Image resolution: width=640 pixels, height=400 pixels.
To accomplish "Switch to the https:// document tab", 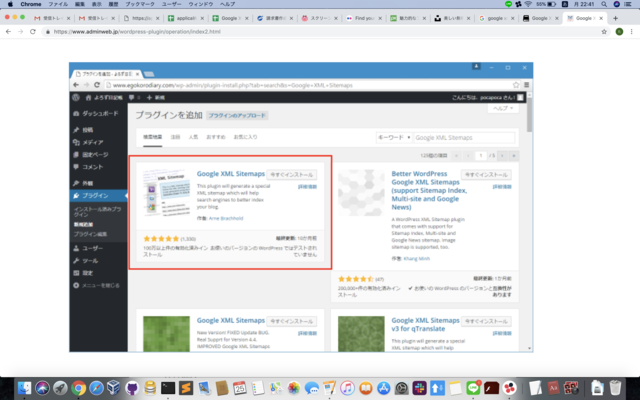I will tap(142, 18).
